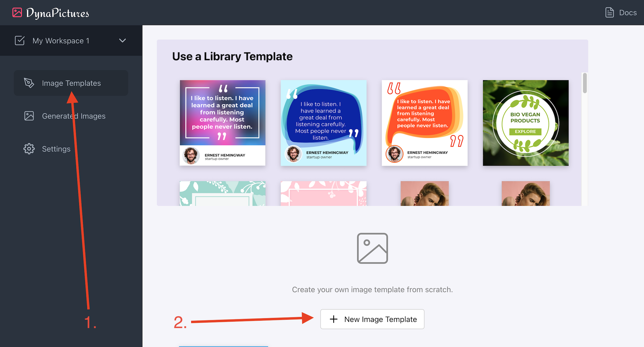Click the Generated Images picture icon
The height and width of the screenshot is (347, 644).
tap(29, 116)
